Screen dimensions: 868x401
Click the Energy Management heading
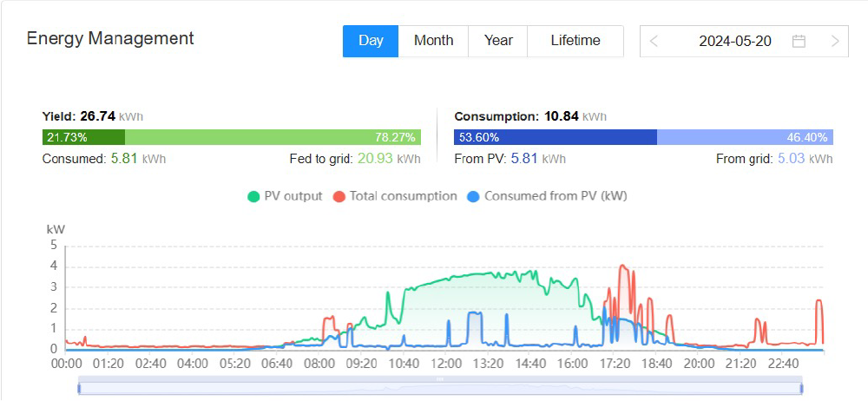pos(110,39)
